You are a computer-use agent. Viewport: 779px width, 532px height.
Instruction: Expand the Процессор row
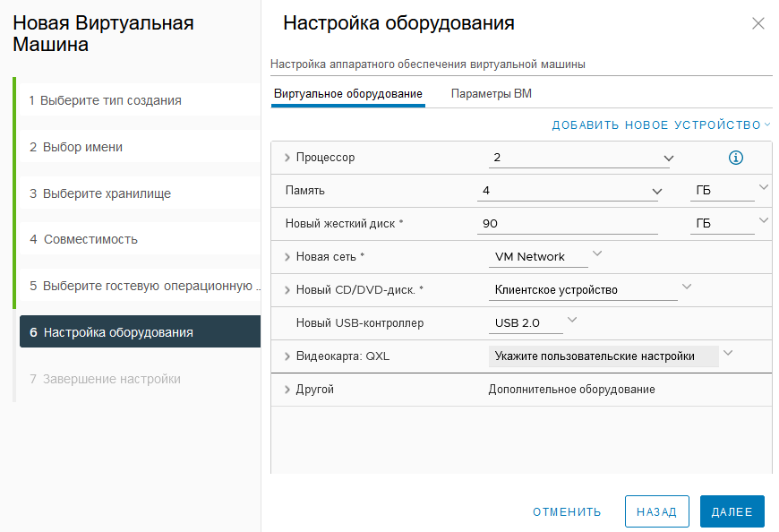coord(287,158)
